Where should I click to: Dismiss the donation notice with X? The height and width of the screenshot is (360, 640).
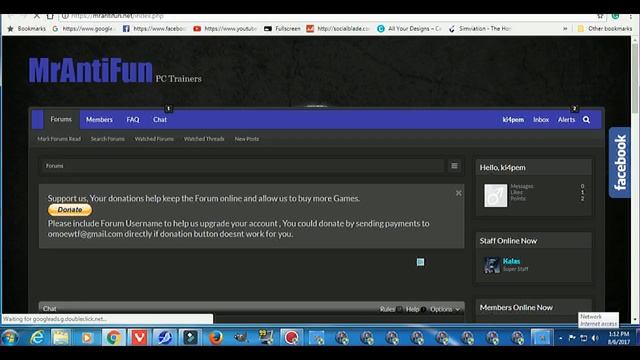[x=458, y=193]
